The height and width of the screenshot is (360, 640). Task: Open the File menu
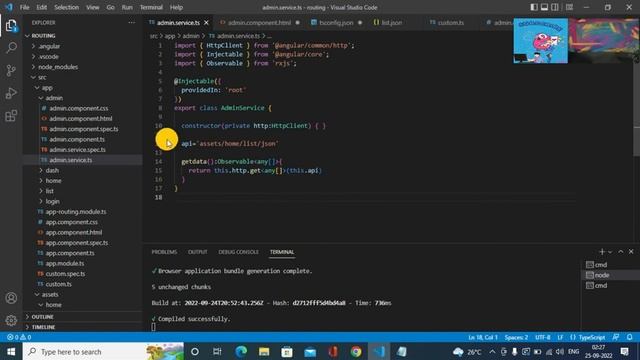(24, 7)
